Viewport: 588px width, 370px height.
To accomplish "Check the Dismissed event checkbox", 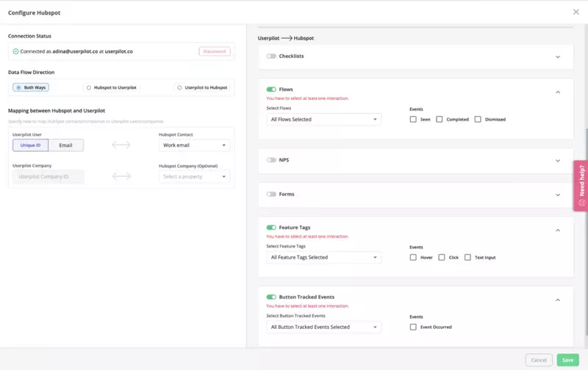I will [x=477, y=119].
